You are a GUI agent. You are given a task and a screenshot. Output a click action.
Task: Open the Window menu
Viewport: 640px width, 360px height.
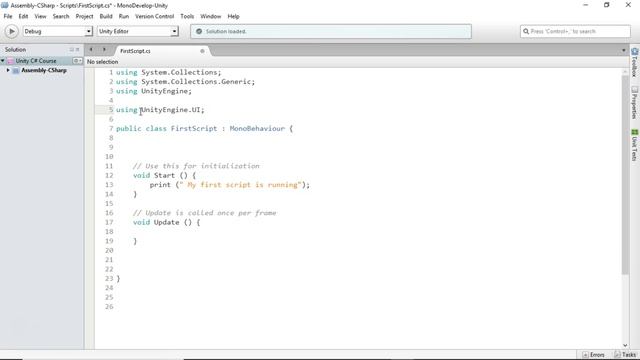click(210, 16)
